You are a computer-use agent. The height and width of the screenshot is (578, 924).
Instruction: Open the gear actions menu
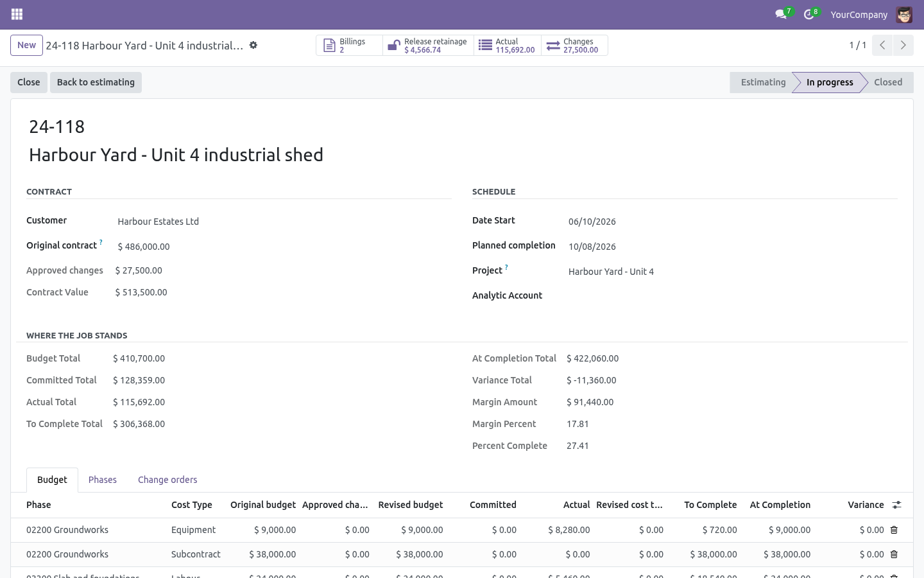pyautogui.click(x=253, y=45)
